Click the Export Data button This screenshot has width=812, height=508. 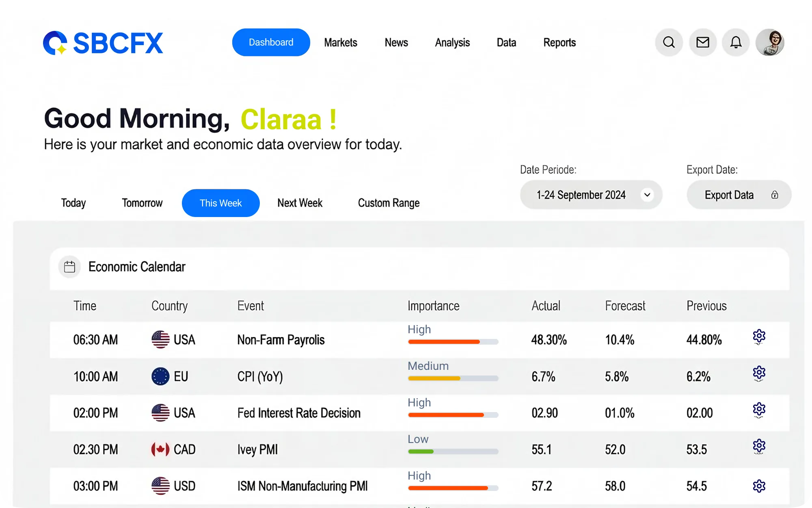coord(739,195)
